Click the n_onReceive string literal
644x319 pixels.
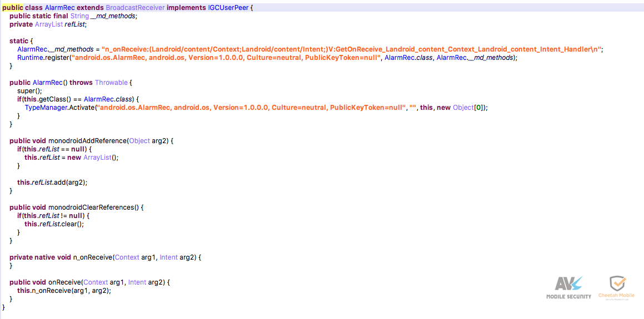352,49
